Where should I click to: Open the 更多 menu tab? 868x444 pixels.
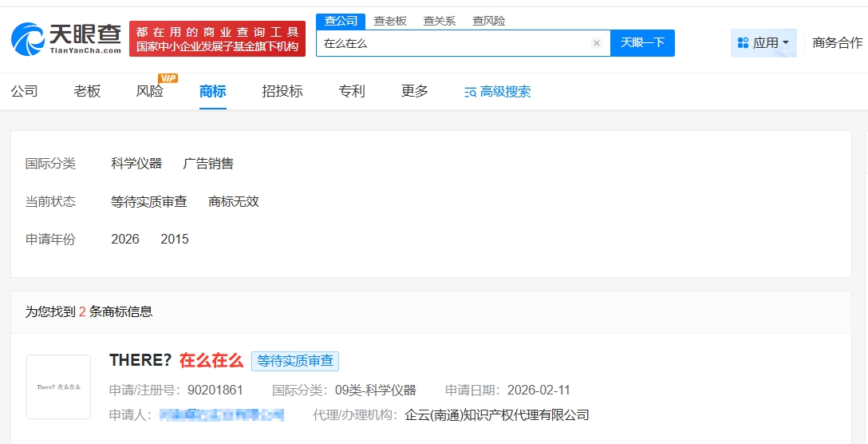[415, 91]
